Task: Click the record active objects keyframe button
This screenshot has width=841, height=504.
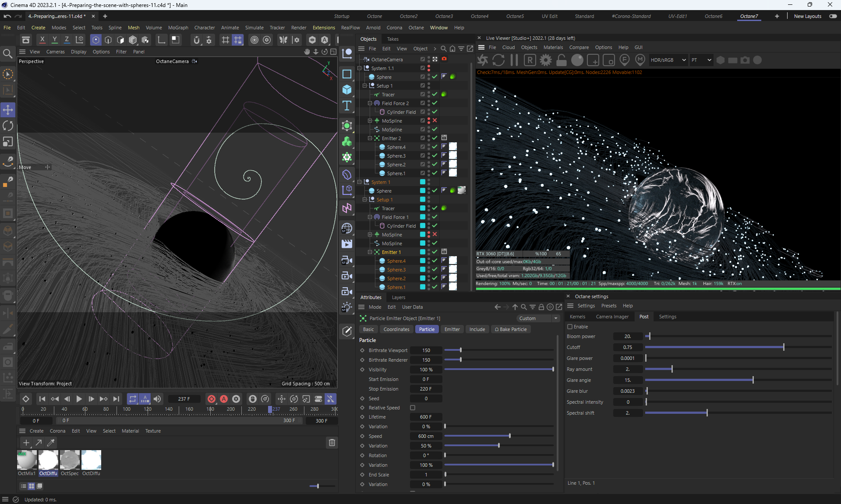Action: [x=212, y=399]
